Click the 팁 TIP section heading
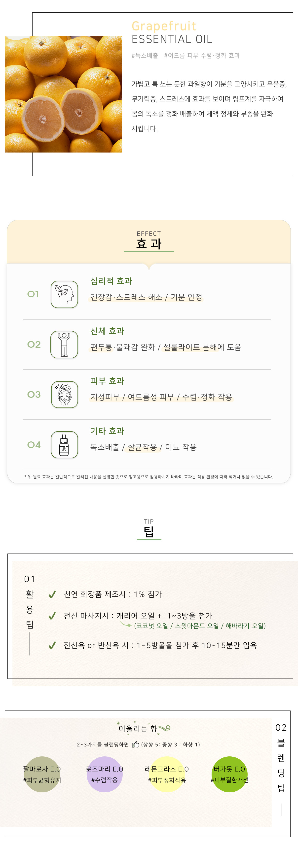 click(x=149, y=529)
